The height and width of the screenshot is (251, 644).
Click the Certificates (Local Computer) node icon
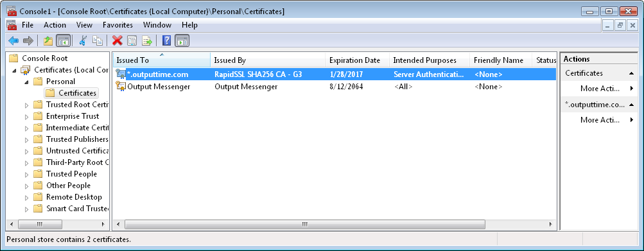[x=26, y=70]
